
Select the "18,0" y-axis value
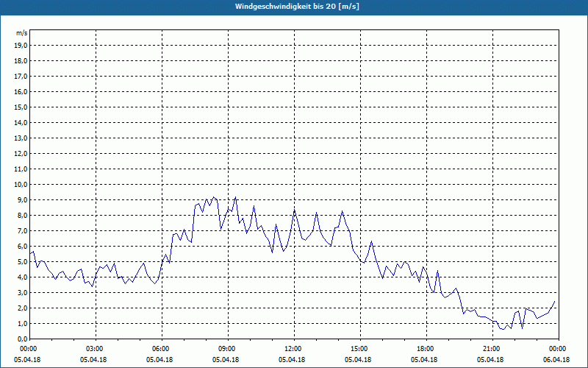21,61
